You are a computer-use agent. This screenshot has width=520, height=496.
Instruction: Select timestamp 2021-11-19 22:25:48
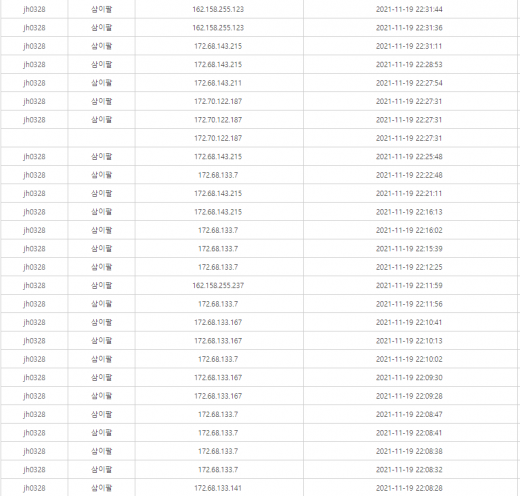coord(409,157)
